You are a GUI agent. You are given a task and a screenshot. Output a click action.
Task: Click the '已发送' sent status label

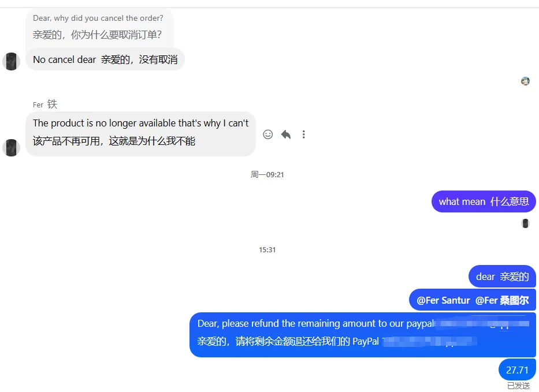pos(518,386)
